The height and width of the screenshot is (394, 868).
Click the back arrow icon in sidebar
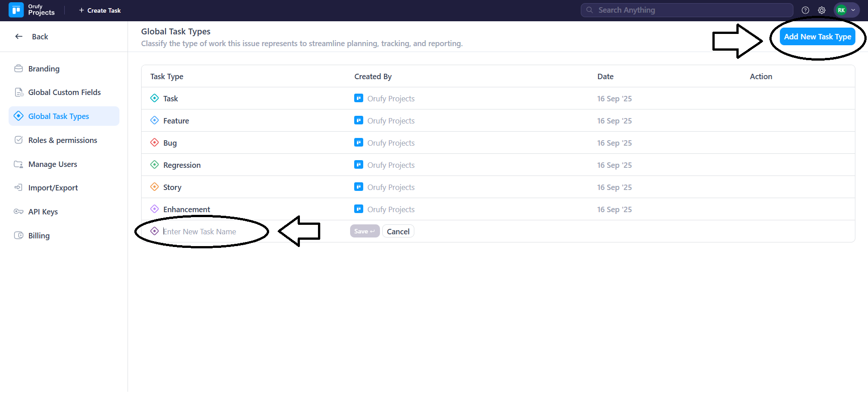(19, 37)
